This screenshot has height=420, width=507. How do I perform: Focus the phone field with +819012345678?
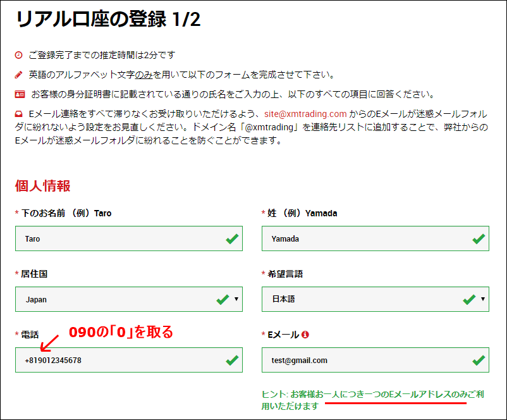(x=129, y=360)
